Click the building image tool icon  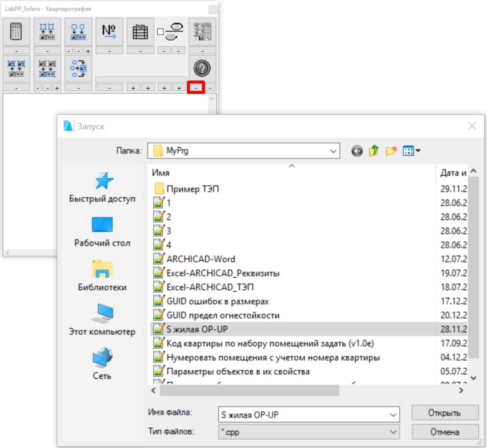[202, 32]
